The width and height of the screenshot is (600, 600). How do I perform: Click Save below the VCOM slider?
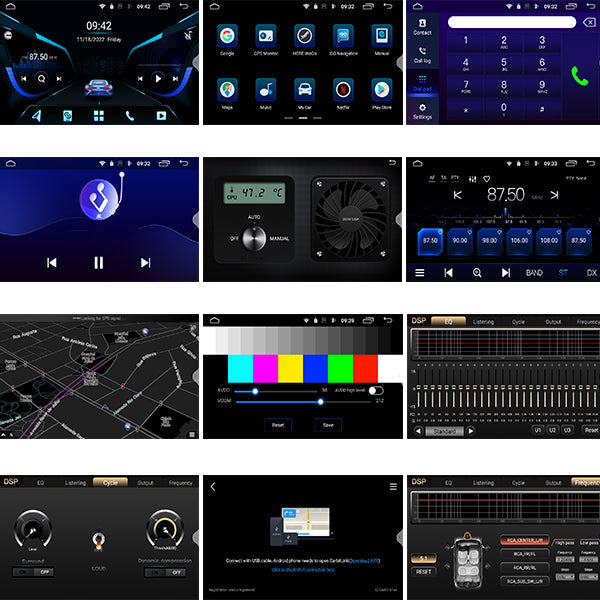click(x=327, y=424)
